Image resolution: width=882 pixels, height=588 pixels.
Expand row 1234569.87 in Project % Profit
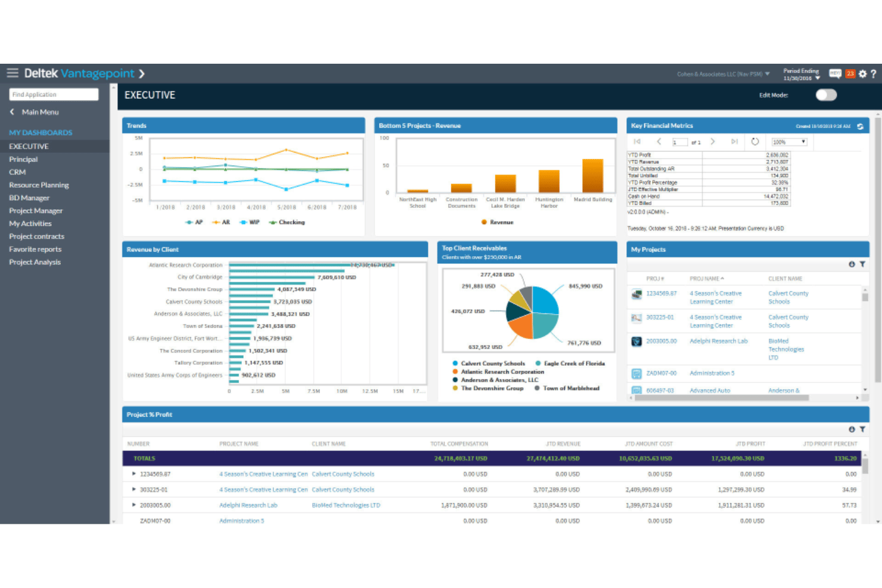coord(133,474)
